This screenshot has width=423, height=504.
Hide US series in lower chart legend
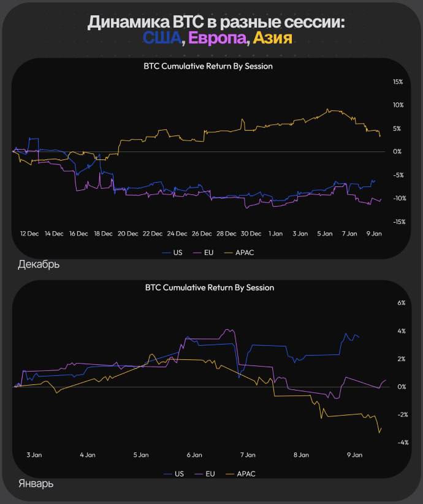tap(175, 473)
